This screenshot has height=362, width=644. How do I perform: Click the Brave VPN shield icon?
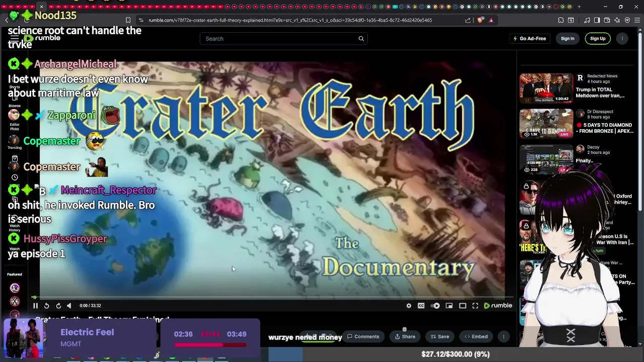[627, 20]
